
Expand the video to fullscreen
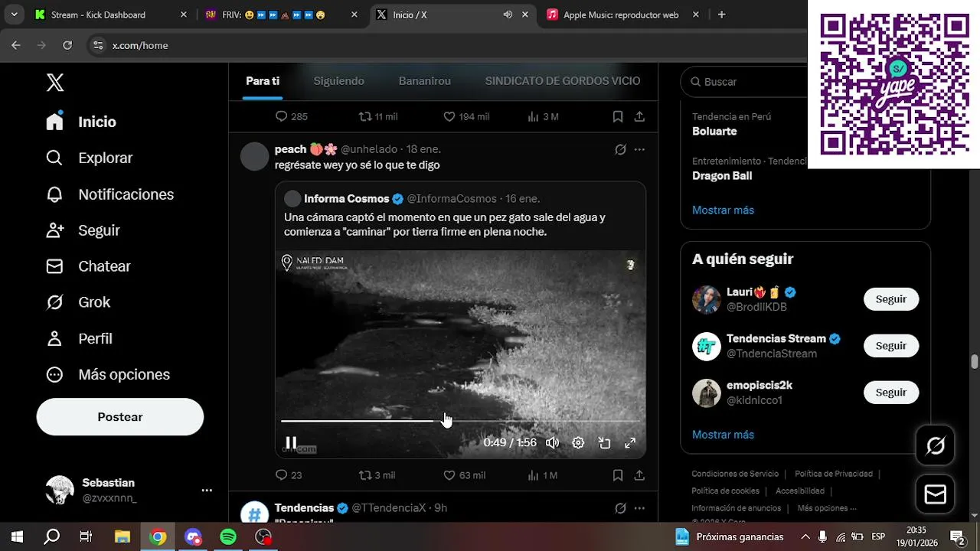coord(630,442)
